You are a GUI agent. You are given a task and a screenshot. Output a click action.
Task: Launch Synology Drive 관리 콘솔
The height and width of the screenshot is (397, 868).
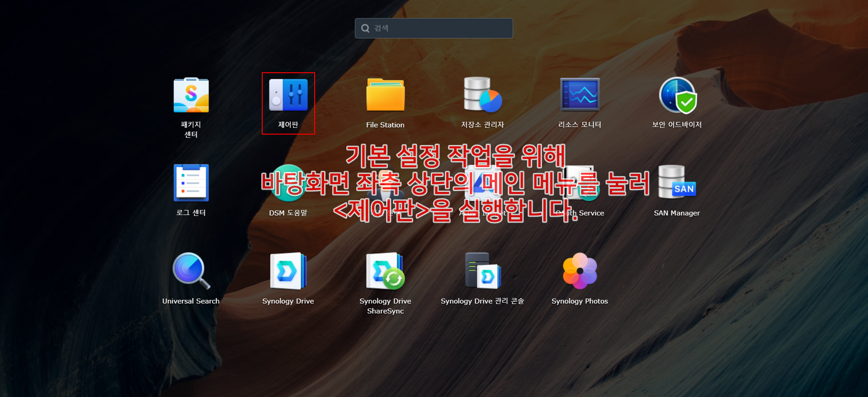(483, 271)
